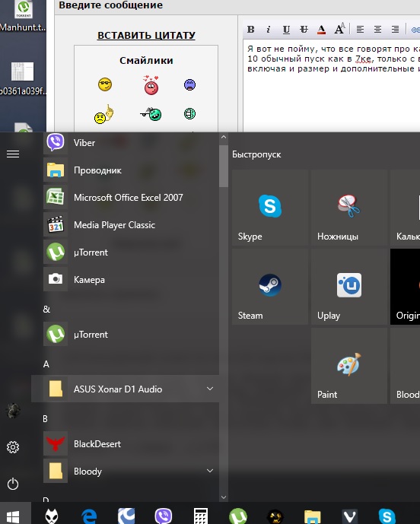Open the crescent moon browser on taskbar

coord(126,516)
